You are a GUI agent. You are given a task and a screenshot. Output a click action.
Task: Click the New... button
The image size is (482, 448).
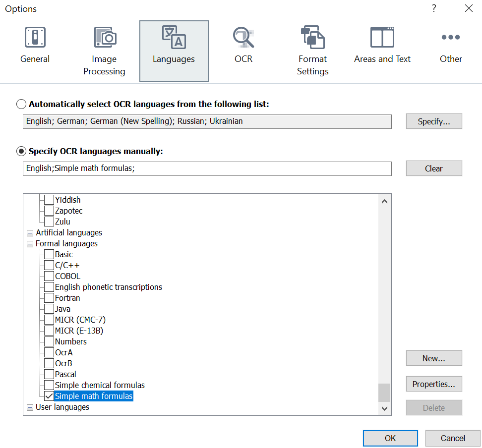pos(434,358)
